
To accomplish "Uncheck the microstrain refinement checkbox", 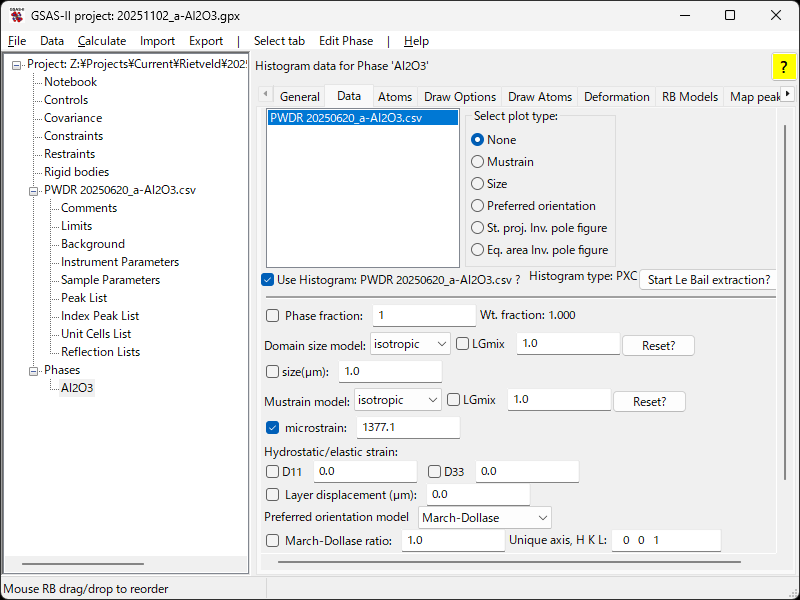I will (x=273, y=428).
